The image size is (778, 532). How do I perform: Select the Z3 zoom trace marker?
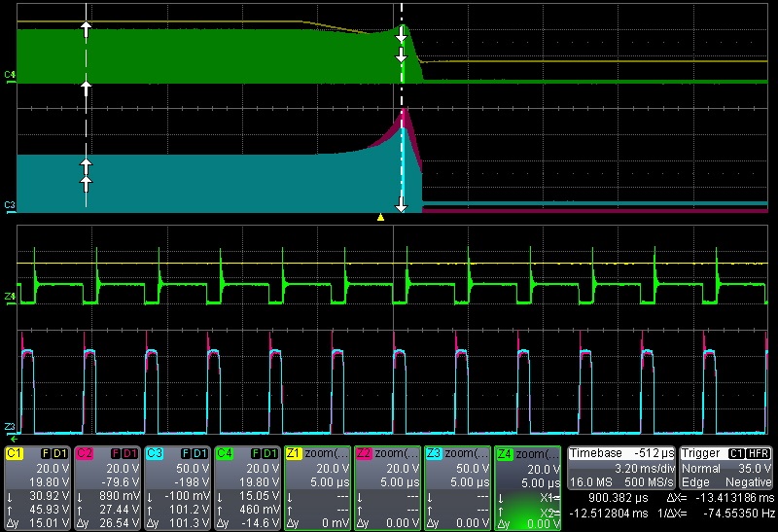[10, 427]
